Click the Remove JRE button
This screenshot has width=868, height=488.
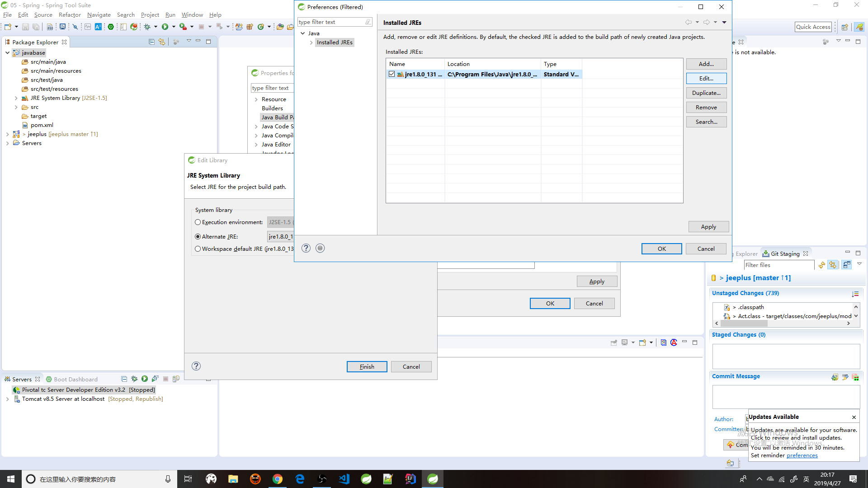(x=707, y=107)
